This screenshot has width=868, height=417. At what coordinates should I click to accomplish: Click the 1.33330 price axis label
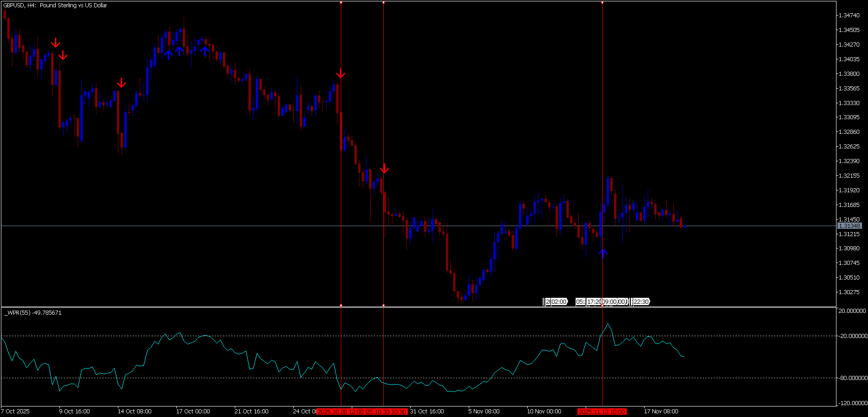coord(849,103)
